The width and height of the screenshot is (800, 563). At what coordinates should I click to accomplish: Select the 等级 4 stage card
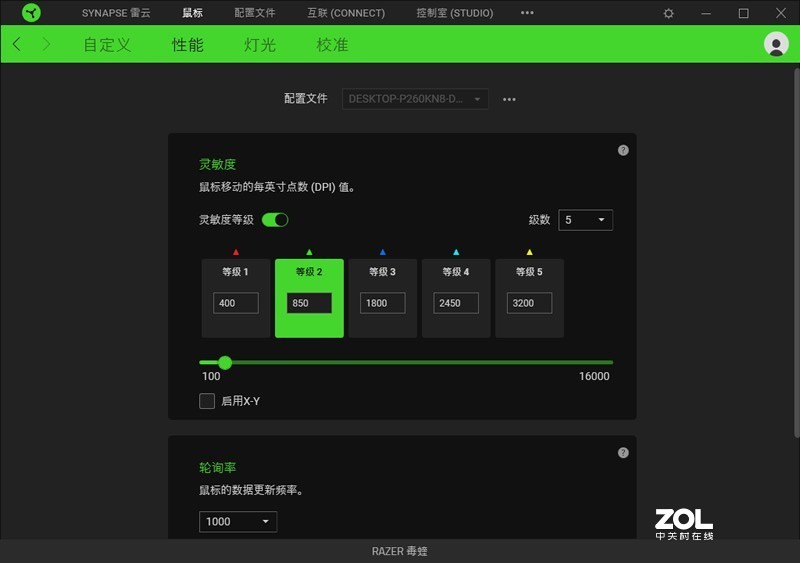tap(456, 298)
